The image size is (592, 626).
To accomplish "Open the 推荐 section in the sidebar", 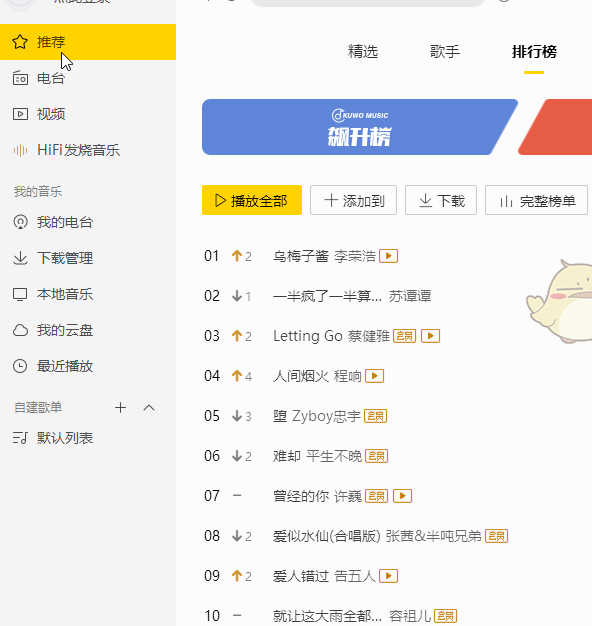I will [x=88, y=42].
